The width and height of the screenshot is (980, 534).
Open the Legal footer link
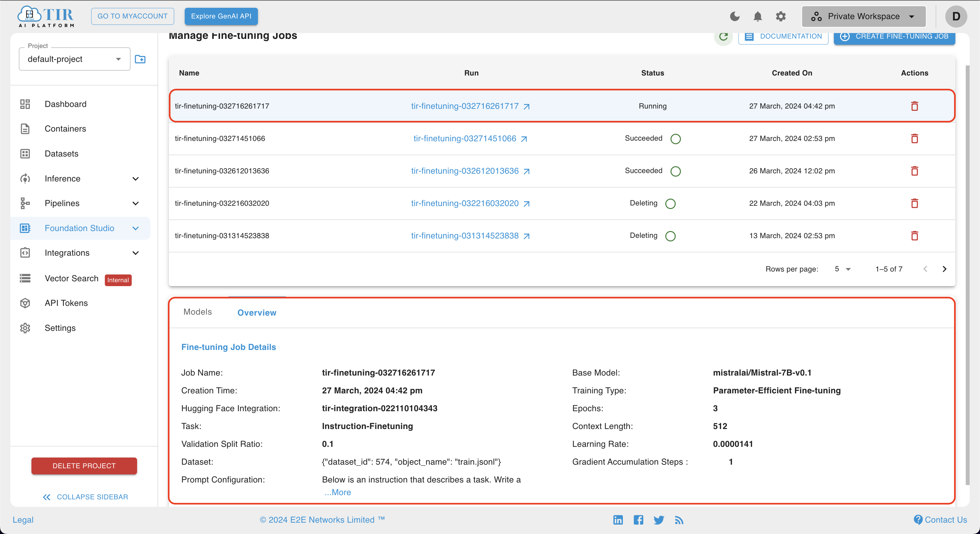click(23, 519)
